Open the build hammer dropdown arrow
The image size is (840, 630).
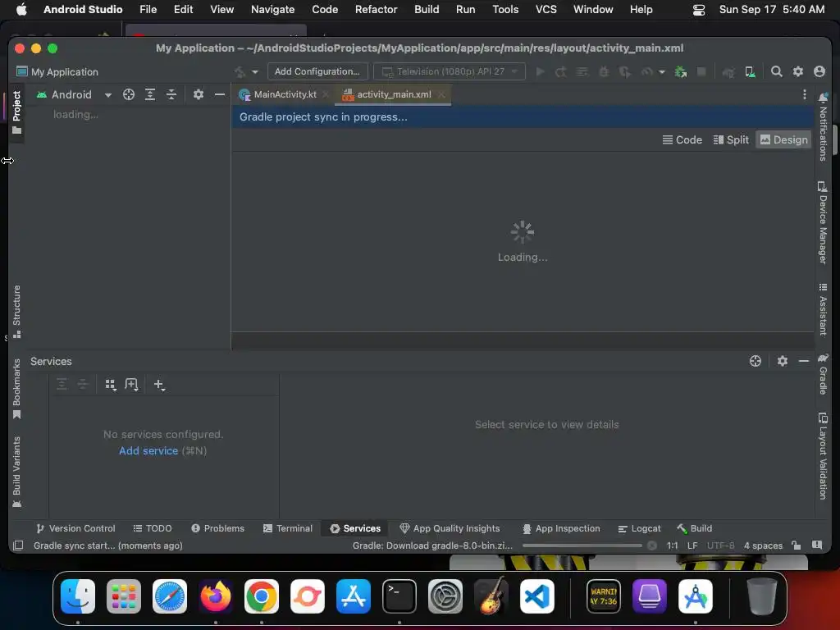(x=255, y=72)
